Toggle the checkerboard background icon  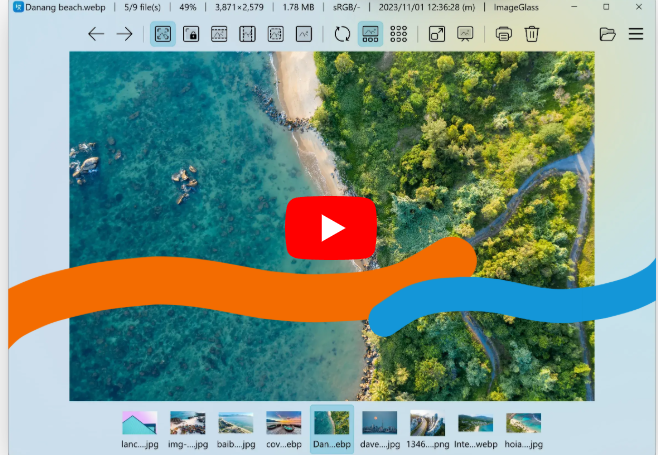(398, 34)
